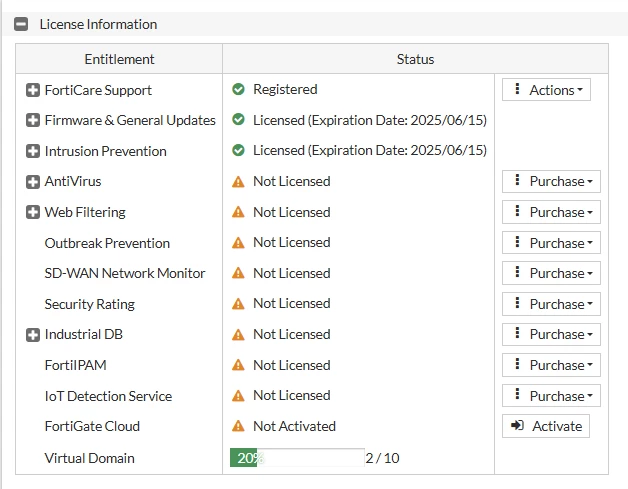Click the 'Registered' status text

(x=285, y=89)
